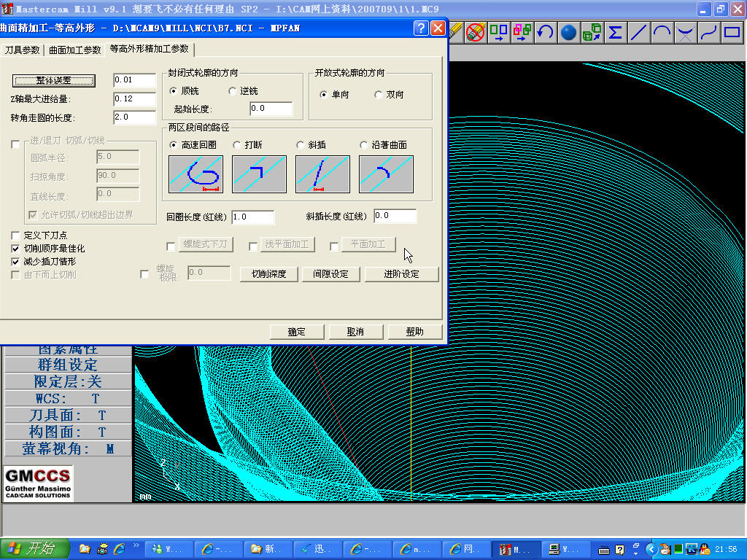The width and height of the screenshot is (747, 560).
Task: Switch to 曲面加工参数 tab
Action: [75, 50]
